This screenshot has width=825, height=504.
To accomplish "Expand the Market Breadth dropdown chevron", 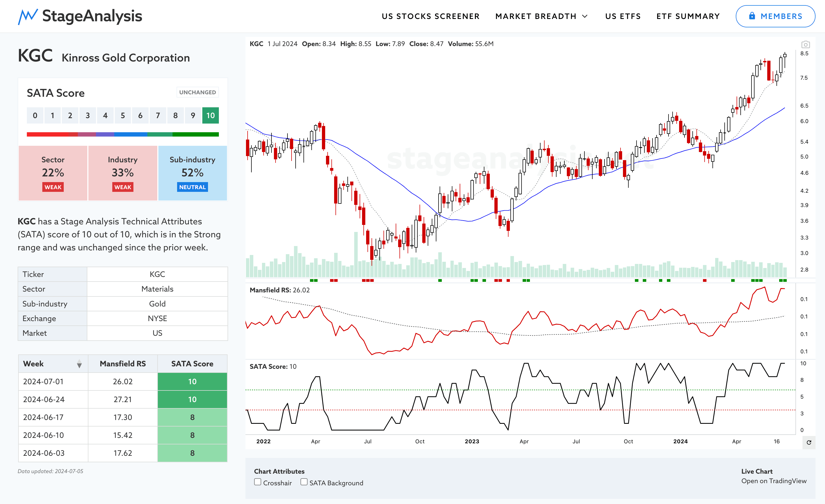I will coord(585,16).
